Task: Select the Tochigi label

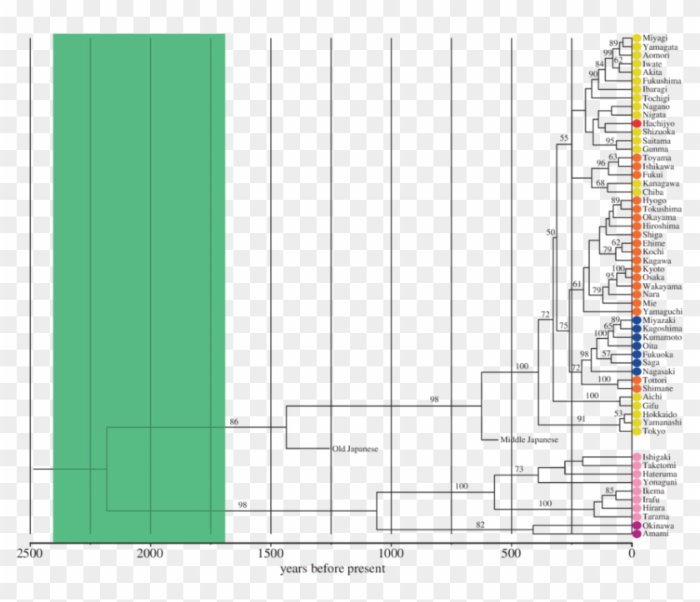Action: [656, 98]
